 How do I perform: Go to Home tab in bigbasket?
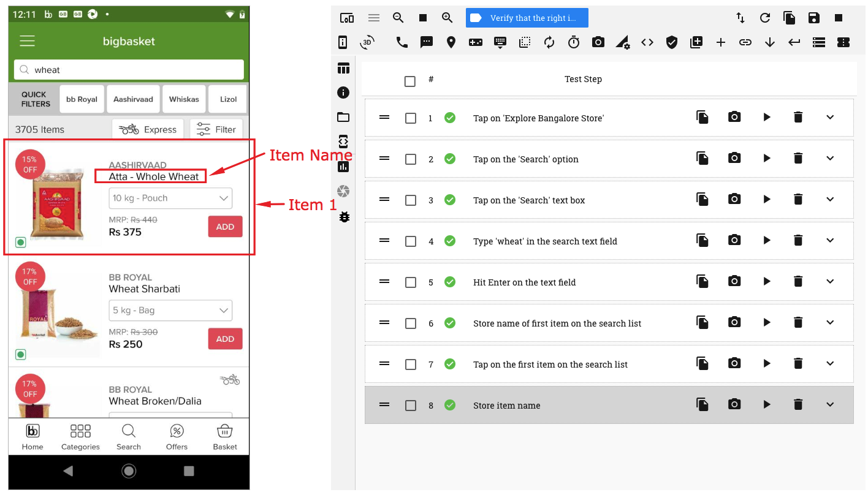[32, 437]
